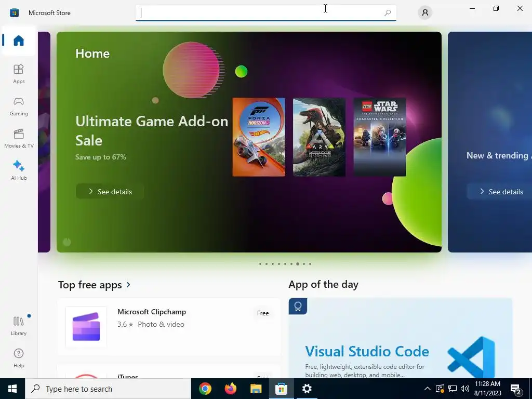Viewport: 532px width, 399px height.
Task: Select the Forza Horizon 5 cover
Action: tap(259, 137)
